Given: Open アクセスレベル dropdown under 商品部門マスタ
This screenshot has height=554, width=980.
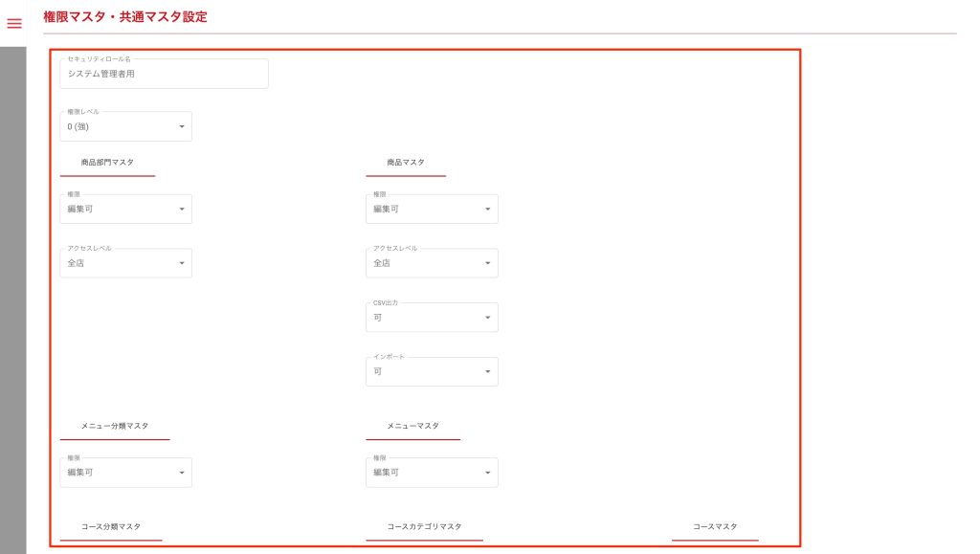Looking at the screenshot, I should pyautogui.click(x=125, y=263).
